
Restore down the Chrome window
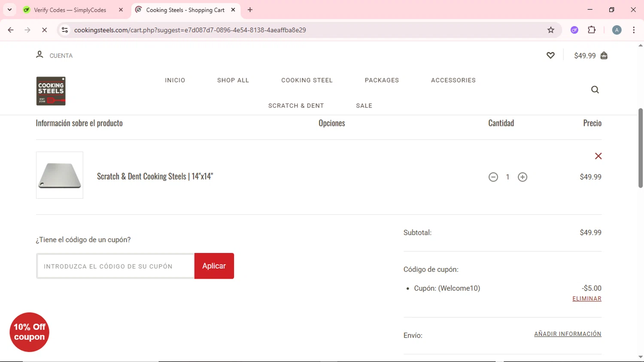[x=611, y=9]
